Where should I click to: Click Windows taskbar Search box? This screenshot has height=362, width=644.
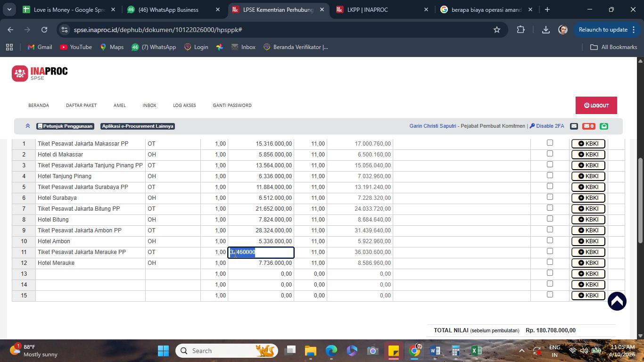tap(227, 351)
